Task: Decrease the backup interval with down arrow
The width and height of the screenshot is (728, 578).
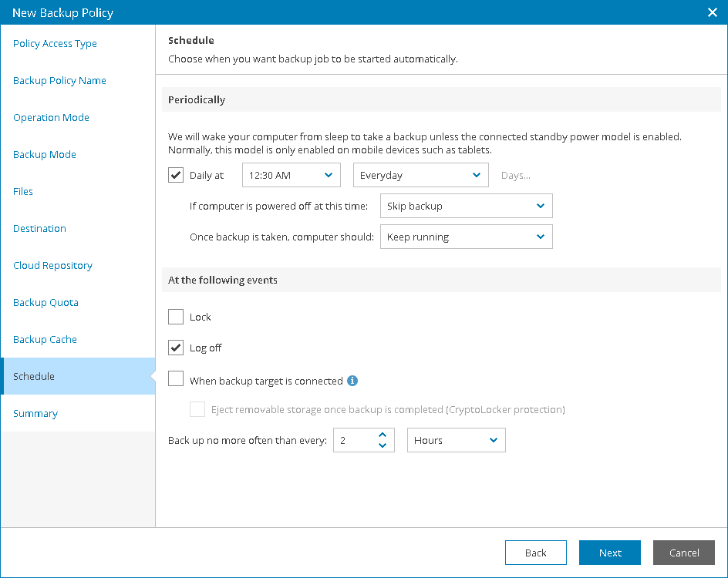Action: tap(383, 445)
